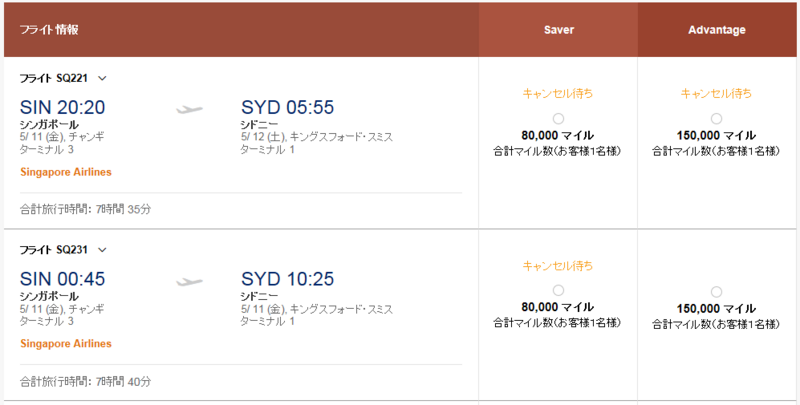Screen dimensions: 800x405
Task: Click キャンセル待ち in Advantage column for SQ221
Action: (x=716, y=93)
